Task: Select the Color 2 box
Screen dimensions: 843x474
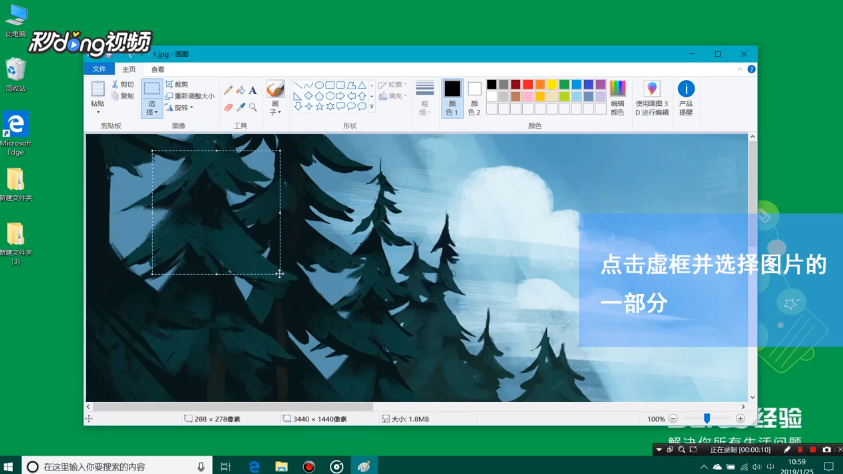Action: pyautogui.click(x=474, y=98)
